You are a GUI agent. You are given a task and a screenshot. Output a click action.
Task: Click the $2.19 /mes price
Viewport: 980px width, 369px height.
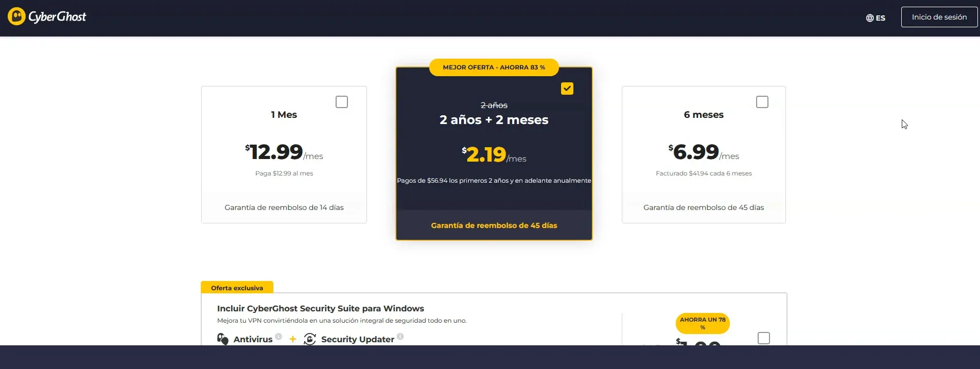pos(494,154)
